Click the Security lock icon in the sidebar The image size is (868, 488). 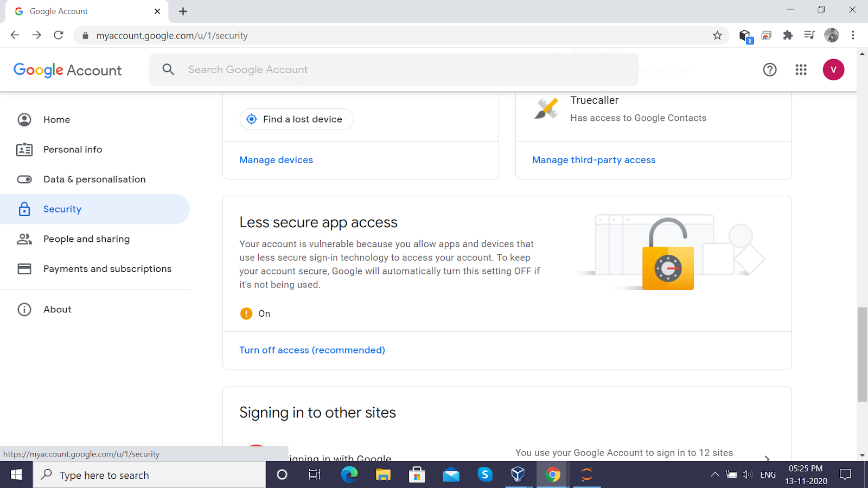(24, 209)
